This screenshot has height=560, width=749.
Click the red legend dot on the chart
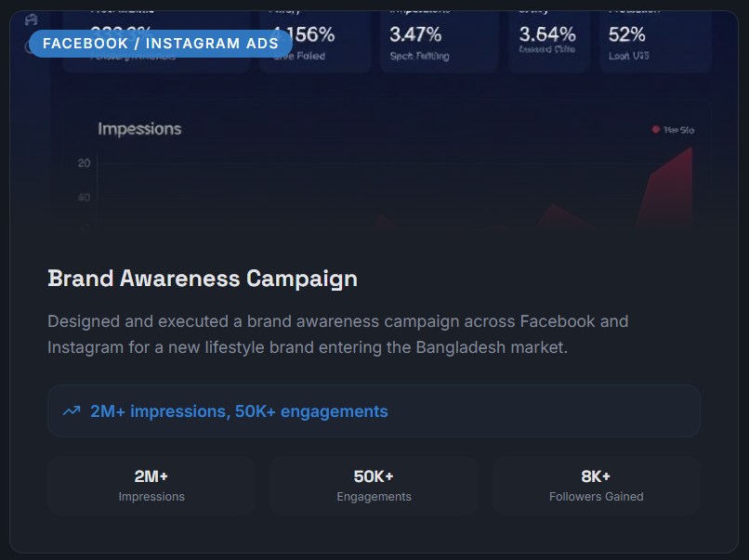click(x=656, y=130)
